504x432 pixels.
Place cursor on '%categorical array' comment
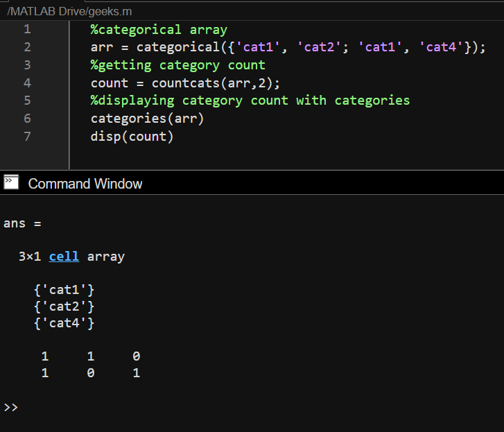coord(159,30)
